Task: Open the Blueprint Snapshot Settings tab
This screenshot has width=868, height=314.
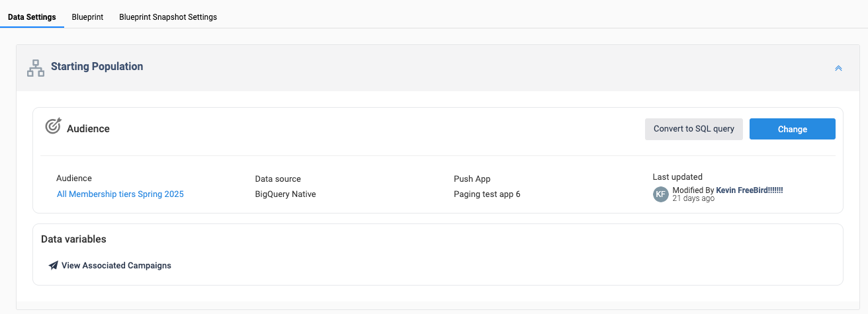Action: tap(168, 17)
